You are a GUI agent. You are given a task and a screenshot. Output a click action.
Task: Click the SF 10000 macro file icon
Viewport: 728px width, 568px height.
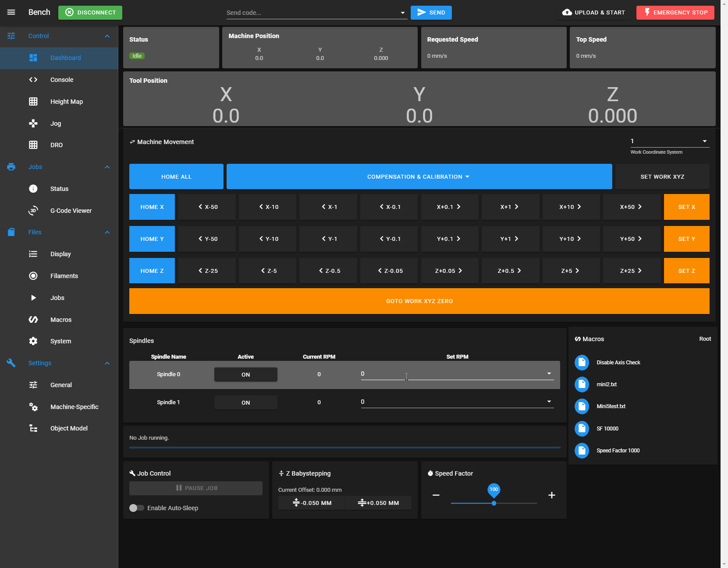582,429
